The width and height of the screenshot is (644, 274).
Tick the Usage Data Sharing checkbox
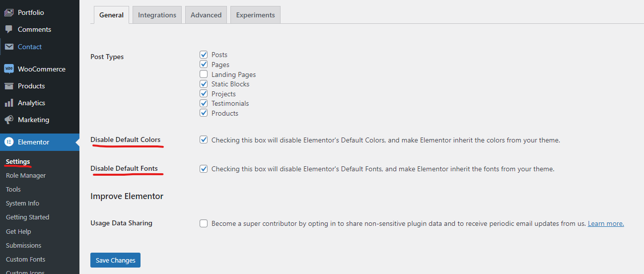204,223
